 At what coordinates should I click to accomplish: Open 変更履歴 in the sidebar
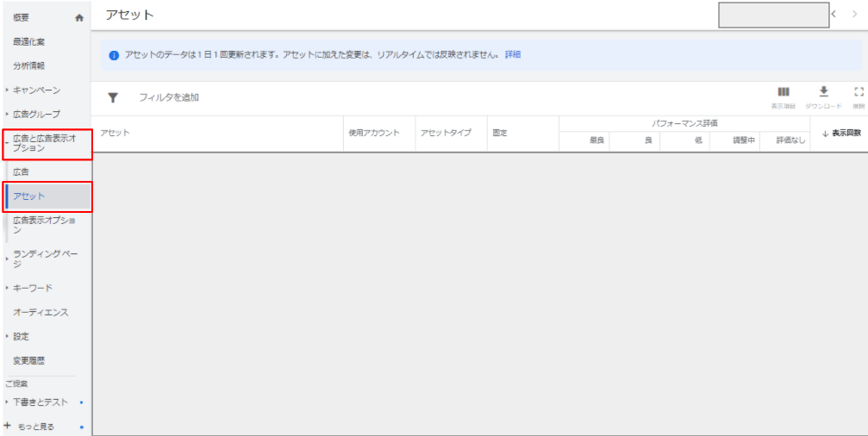click(x=29, y=360)
